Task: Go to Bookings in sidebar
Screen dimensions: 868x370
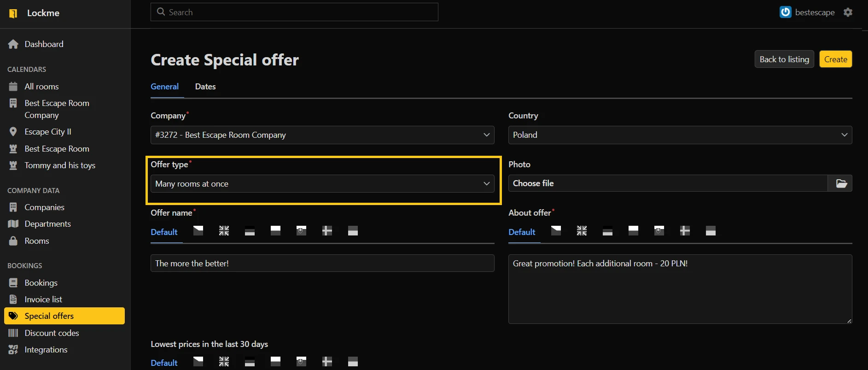Action: click(x=41, y=283)
